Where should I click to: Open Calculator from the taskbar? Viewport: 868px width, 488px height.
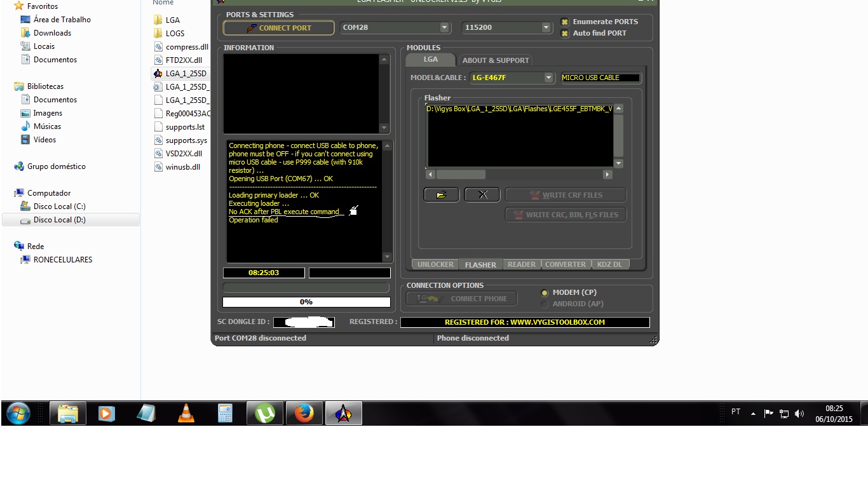225,414
